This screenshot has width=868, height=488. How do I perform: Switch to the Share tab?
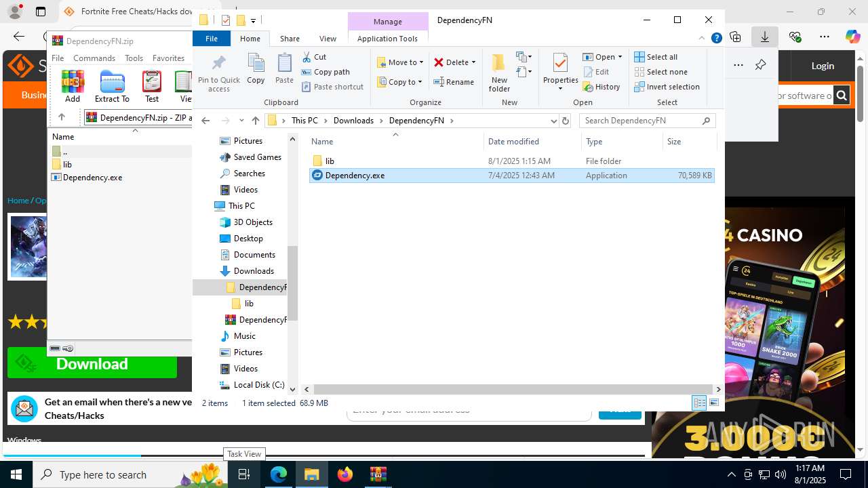(290, 39)
